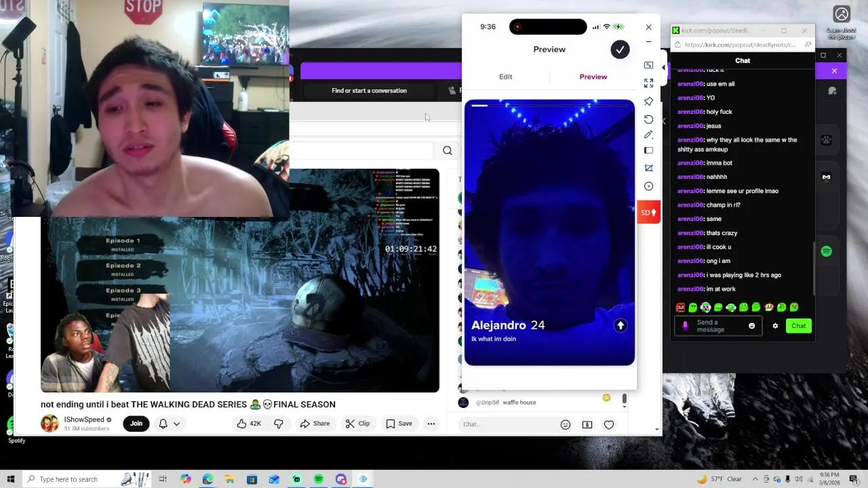This screenshot has width=868, height=488.
Task: Share the YouTube video
Action: [x=315, y=424]
